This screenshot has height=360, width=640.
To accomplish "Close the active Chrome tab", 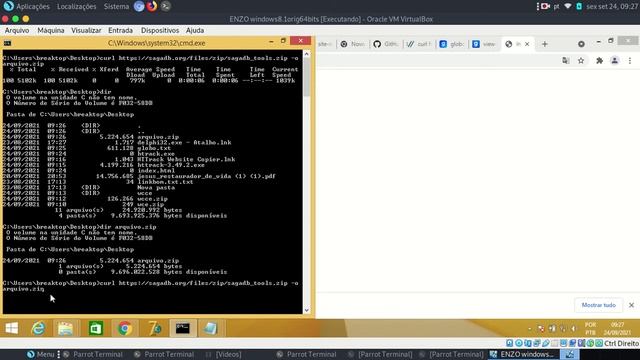I will pos(527,44).
